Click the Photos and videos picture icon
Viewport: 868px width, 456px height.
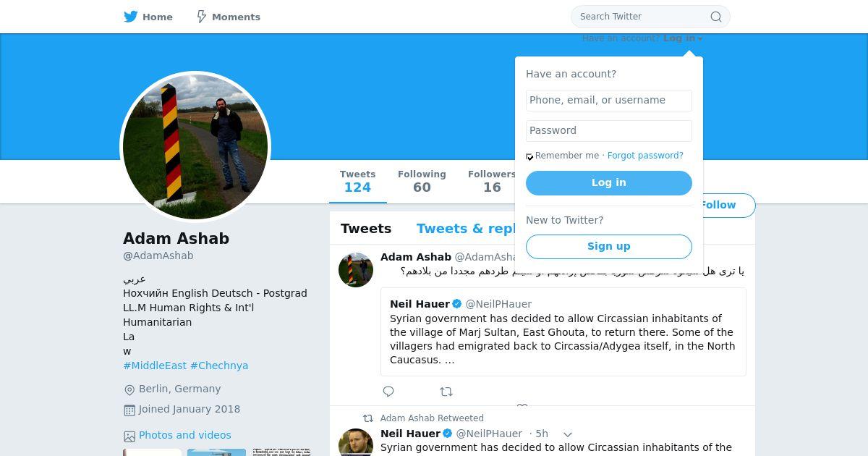point(129,436)
